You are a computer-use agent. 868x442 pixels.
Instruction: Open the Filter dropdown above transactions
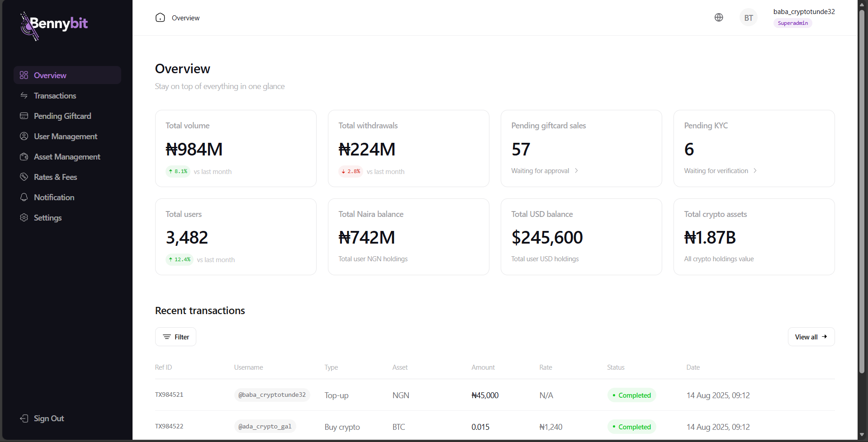175,337
